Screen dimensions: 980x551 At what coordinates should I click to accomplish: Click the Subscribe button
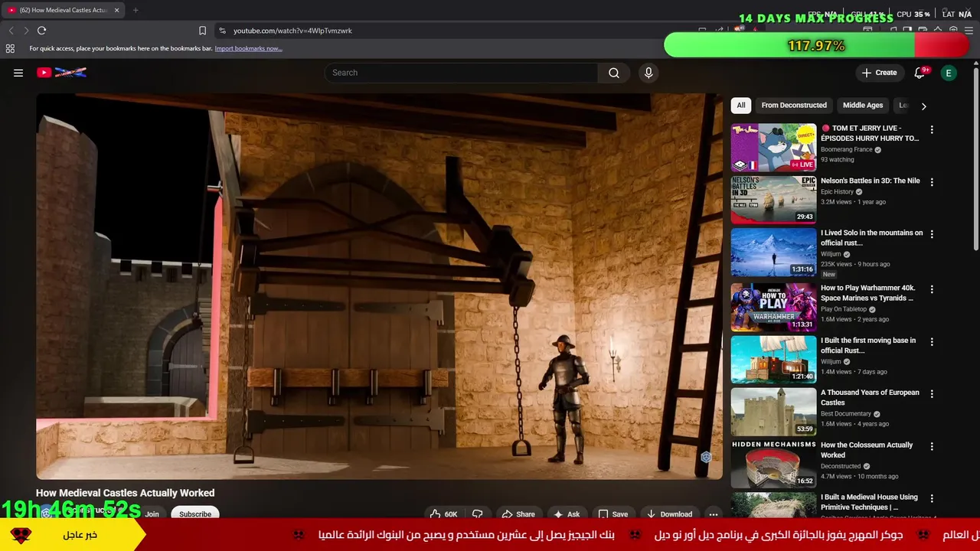(x=195, y=514)
